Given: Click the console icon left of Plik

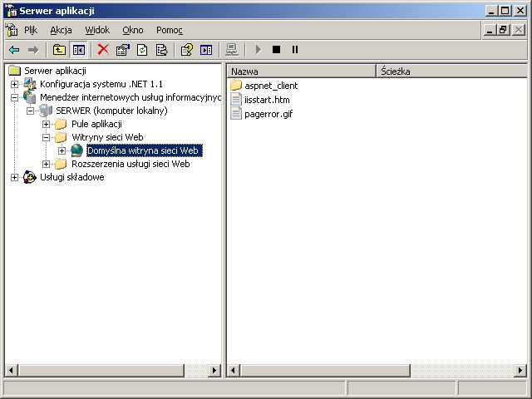Looking at the screenshot, I should [x=11, y=30].
